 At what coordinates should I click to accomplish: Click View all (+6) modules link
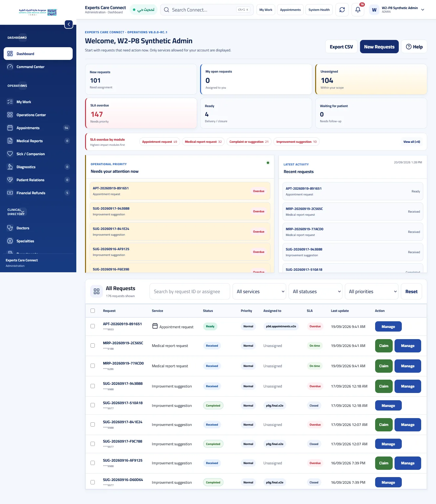click(x=411, y=142)
